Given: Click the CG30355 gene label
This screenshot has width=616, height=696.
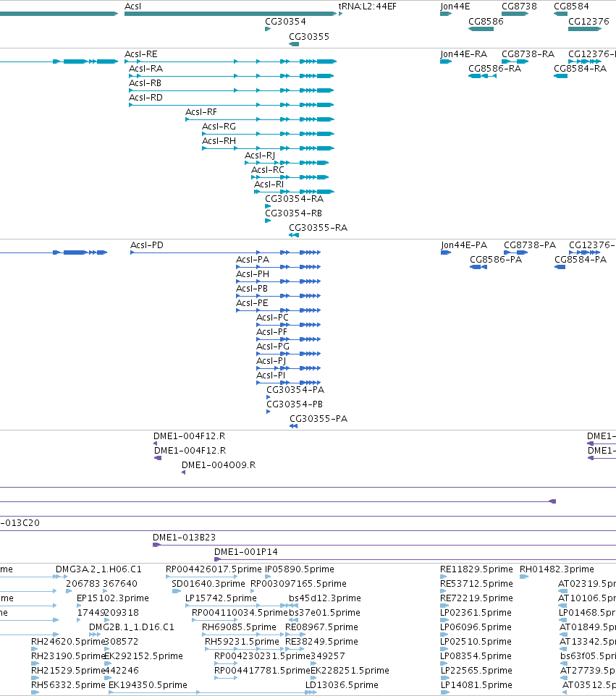Looking at the screenshot, I should pyautogui.click(x=309, y=36).
